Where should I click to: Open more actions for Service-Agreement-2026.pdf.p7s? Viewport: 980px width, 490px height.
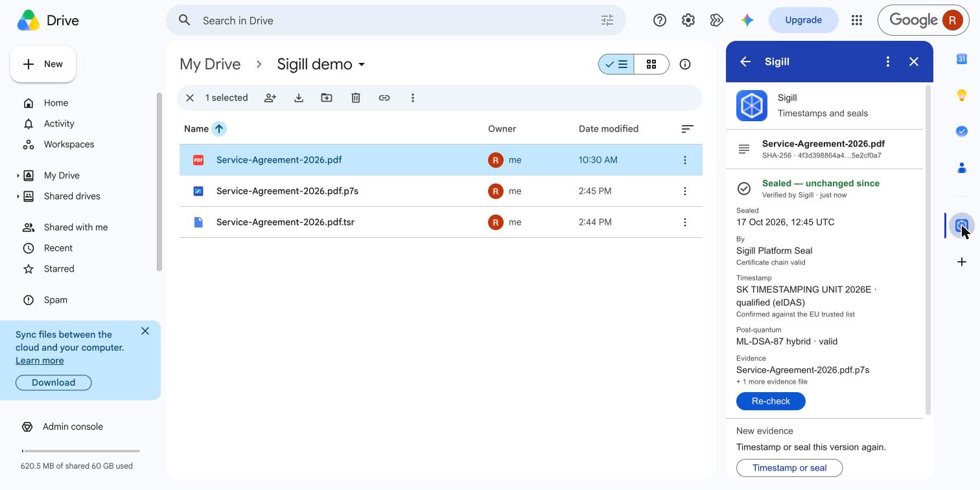point(685,191)
